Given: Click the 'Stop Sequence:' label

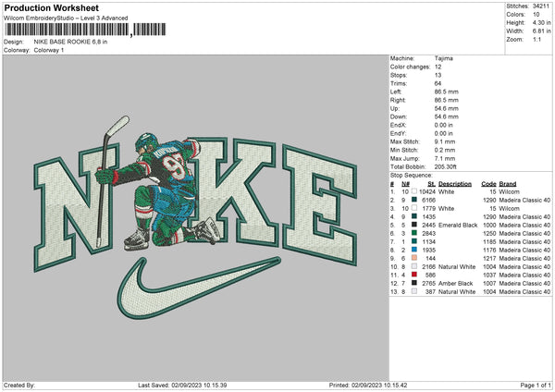Looking at the screenshot, I should click(412, 176).
